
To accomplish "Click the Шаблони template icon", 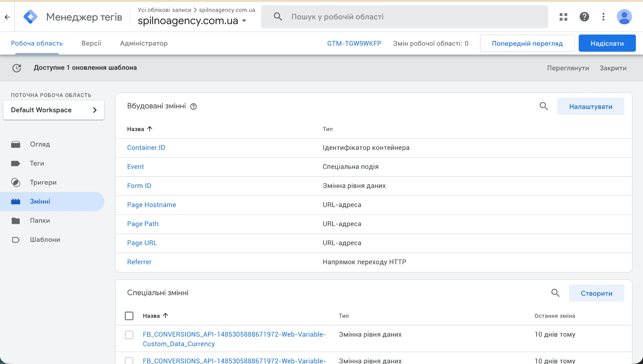I will pyautogui.click(x=15, y=240).
